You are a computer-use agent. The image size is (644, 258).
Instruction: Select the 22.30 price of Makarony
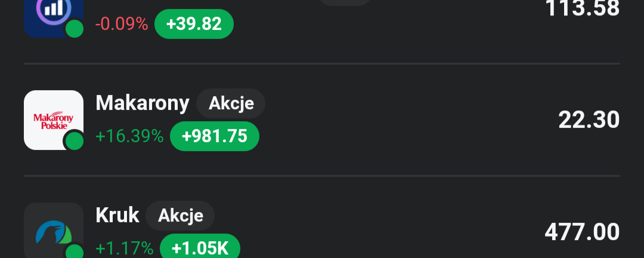pos(589,121)
